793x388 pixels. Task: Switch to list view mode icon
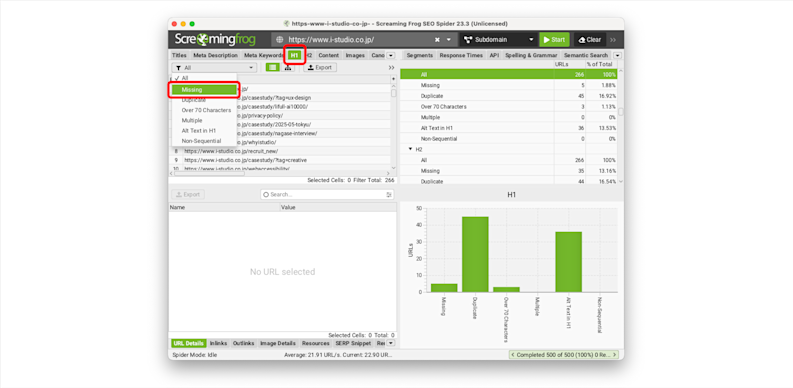[273, 67]
